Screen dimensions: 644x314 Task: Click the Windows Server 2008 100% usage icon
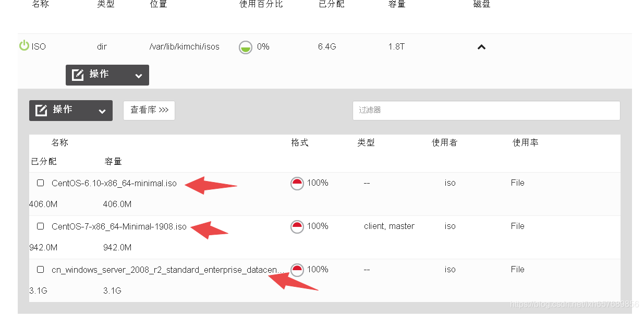pos(297,270)
